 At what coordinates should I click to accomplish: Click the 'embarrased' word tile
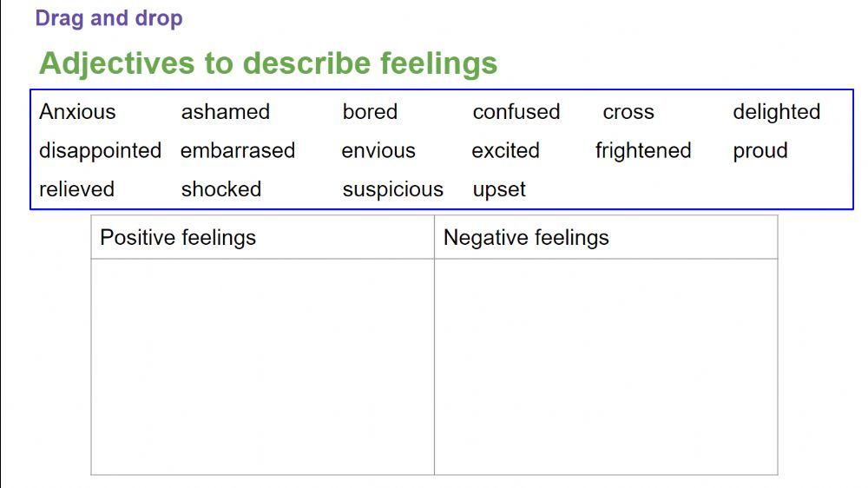pos(237,150)
